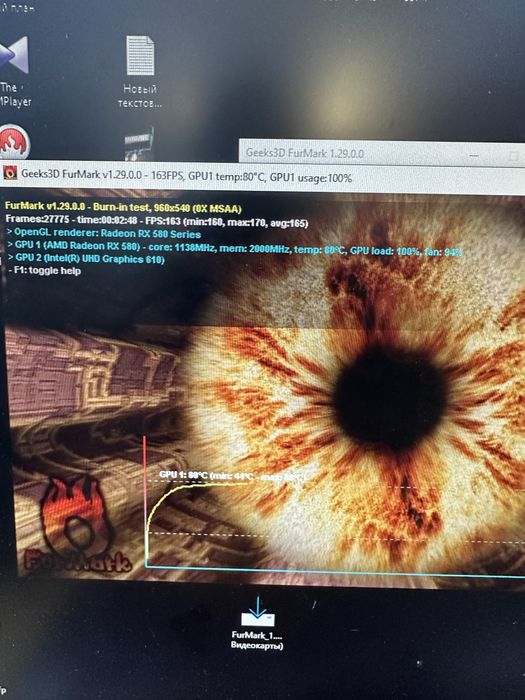Click the OpenGL renderer Radeon RX 580 line
Image resolution: width=525 pixels, height=700 pixels.
coord(105,233)
